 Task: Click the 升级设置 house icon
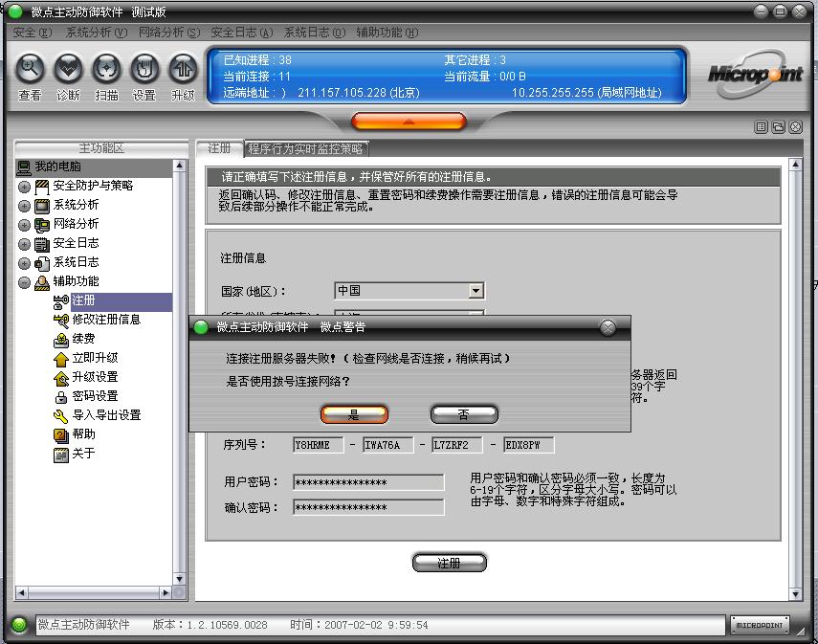coord(61,377)
